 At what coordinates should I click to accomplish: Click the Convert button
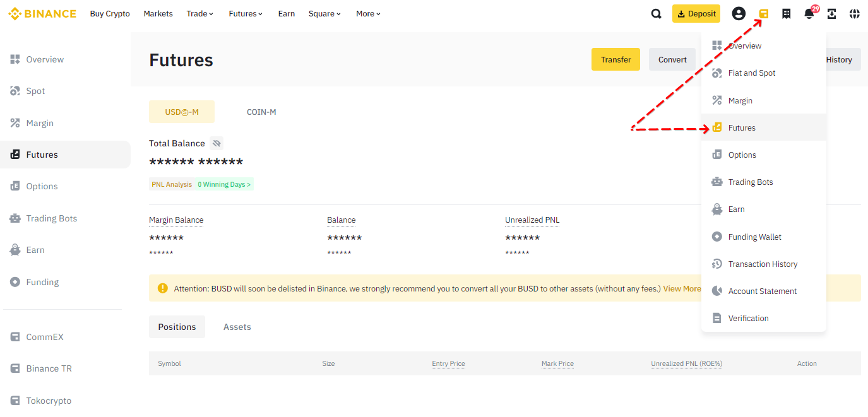(x=672, y=59)
